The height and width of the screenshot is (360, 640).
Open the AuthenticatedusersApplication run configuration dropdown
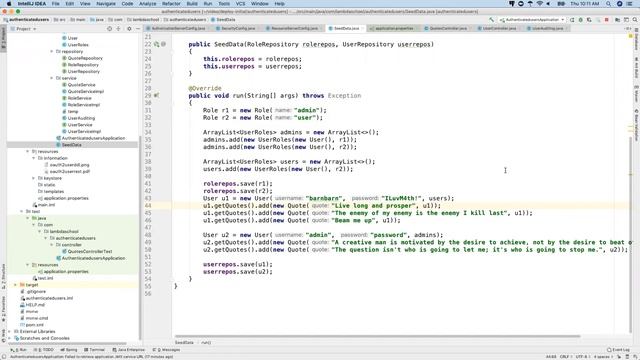(x=532, y=20)
